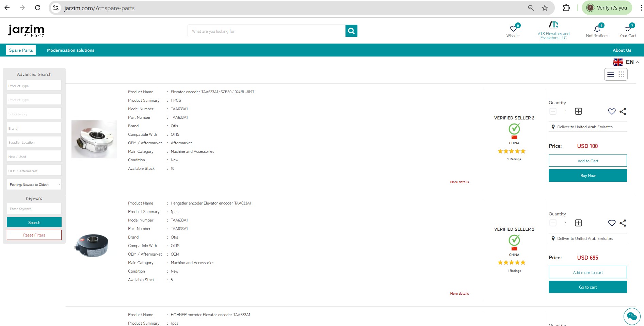
Task: Switch to grid view layout
Action: 622,75
